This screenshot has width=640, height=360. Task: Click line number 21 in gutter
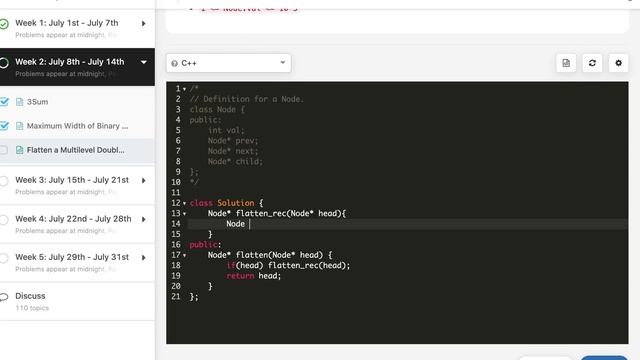(x=176, y=297)
